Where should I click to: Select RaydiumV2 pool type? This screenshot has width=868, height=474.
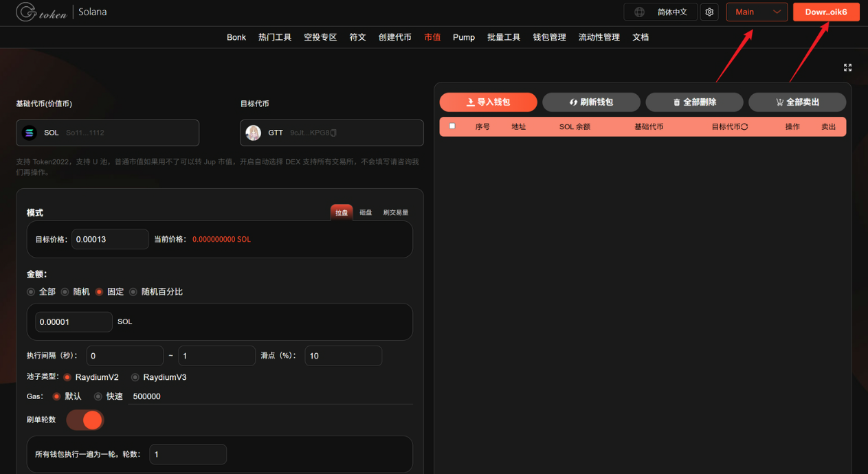[67, 377]
